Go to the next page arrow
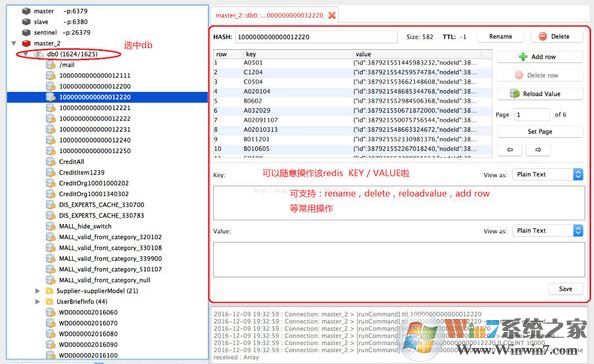The image size is (594, 364). click(x=538, y=150)
